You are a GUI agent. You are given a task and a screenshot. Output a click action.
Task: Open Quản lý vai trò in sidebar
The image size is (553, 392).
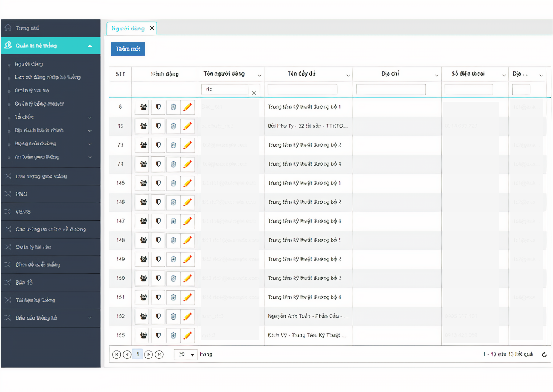(x=32, y=90)
